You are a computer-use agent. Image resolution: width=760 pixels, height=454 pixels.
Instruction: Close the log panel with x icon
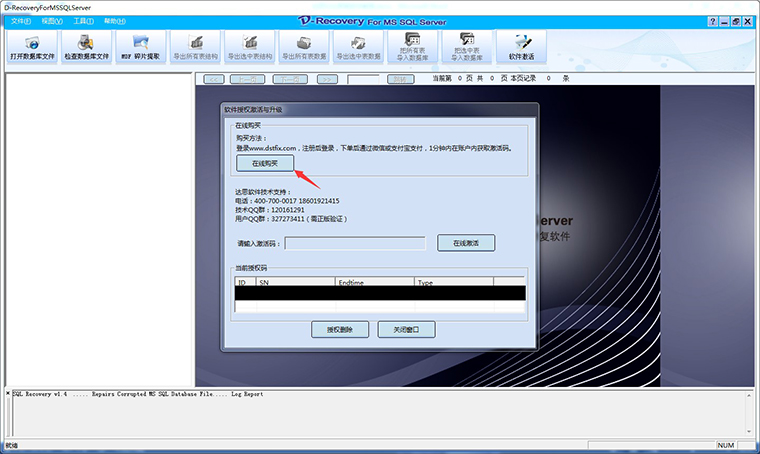8,393
